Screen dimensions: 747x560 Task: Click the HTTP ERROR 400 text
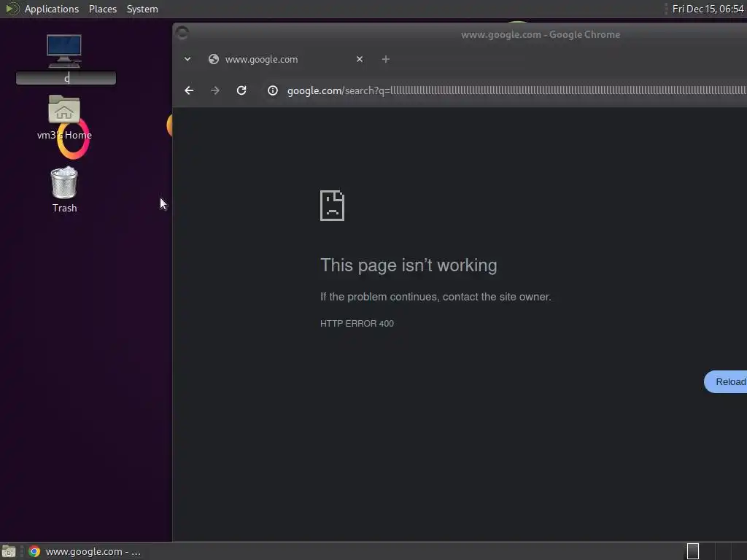pos(357,323)
